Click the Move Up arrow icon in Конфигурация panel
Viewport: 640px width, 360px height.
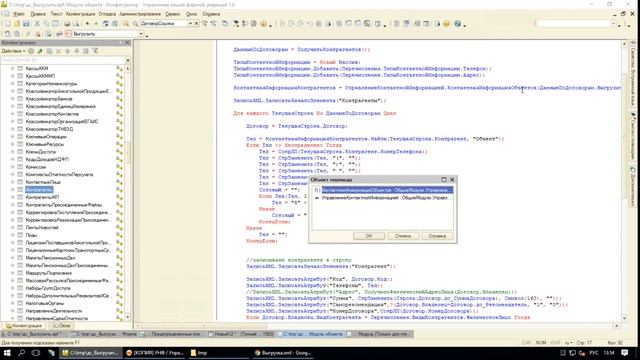tap(67, 51)
